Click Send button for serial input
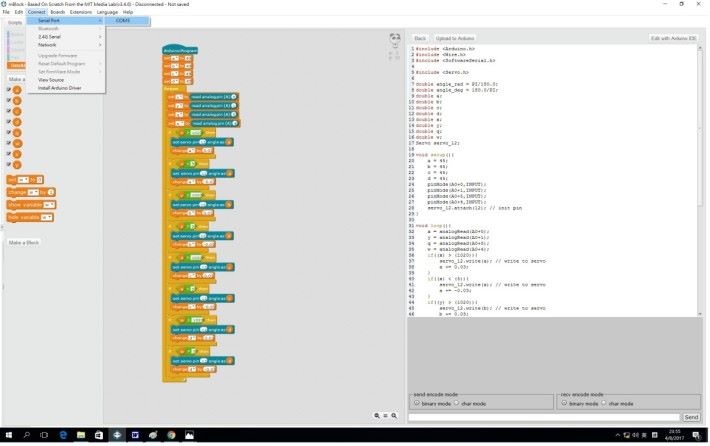The width and height of the screenshot is (710, 446). coord(691,417)
